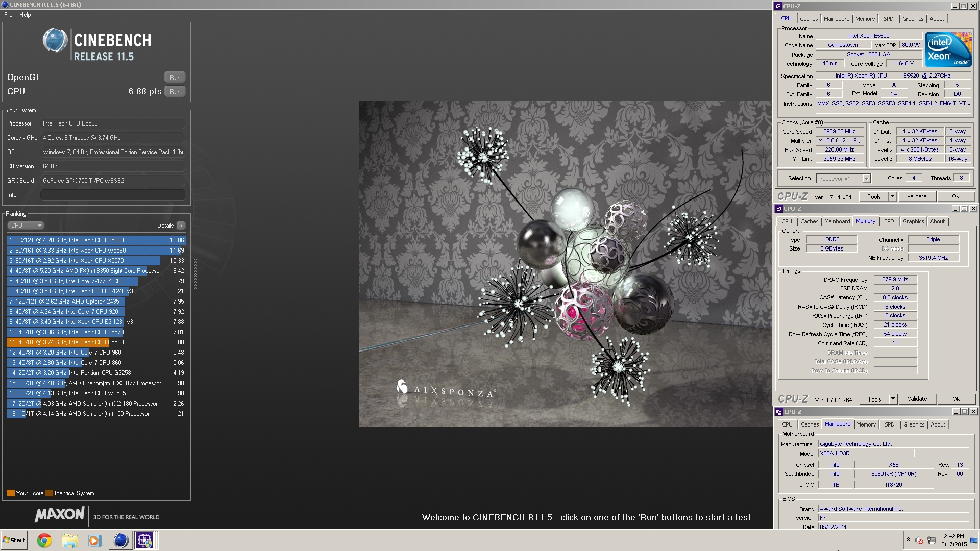Click MAXON logo at bottom
Viewport: 980px width, 551px height.
59,515
